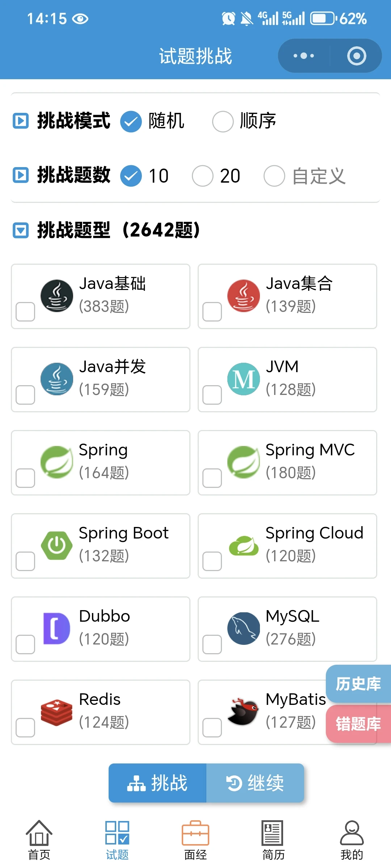The image size is (391, 868).
Task: Select 随机 random challenge mode
Action: (131, 122)
